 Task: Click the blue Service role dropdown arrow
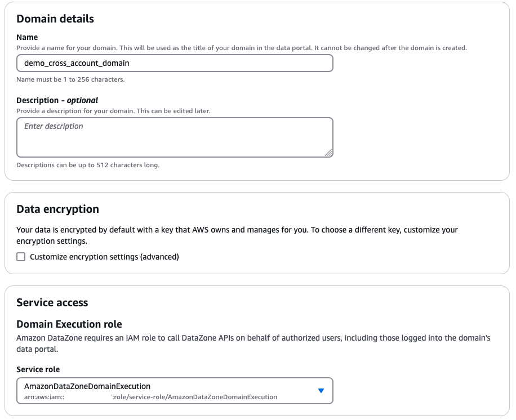321,391
